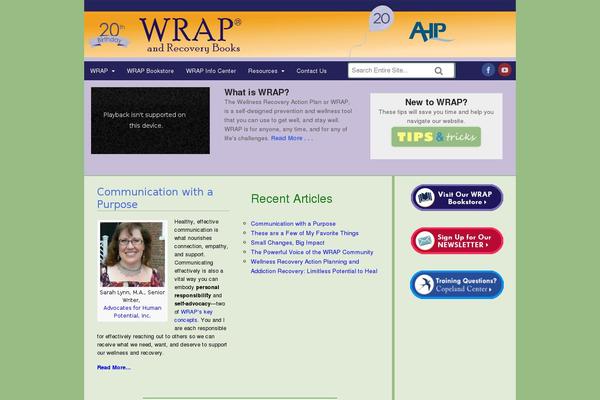Open Small Changes, Big Impact article
This screenshot has height=400, width=600.
pyautogui.click(x=287, y=243)
